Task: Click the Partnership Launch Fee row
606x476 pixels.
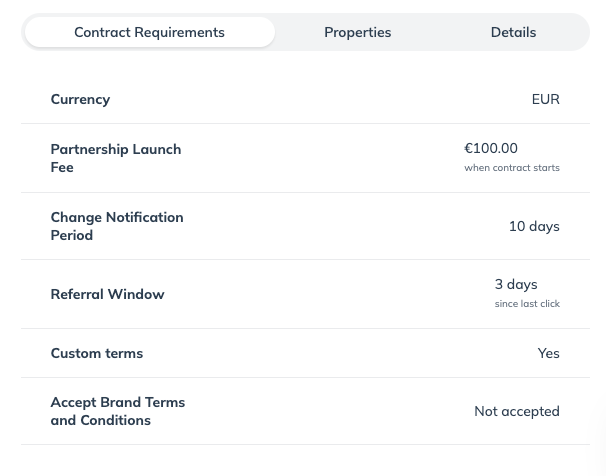Action: coord(305,158)
